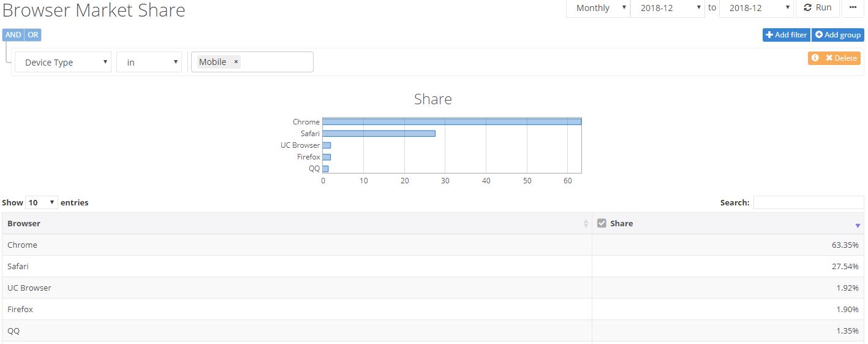Click the info icon beside Delete
The width and height of the screenshot is (868, 344).
[815, 58]
